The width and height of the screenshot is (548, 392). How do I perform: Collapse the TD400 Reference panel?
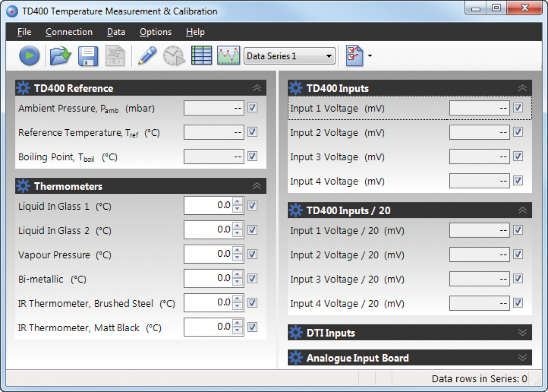coord(257,88)
